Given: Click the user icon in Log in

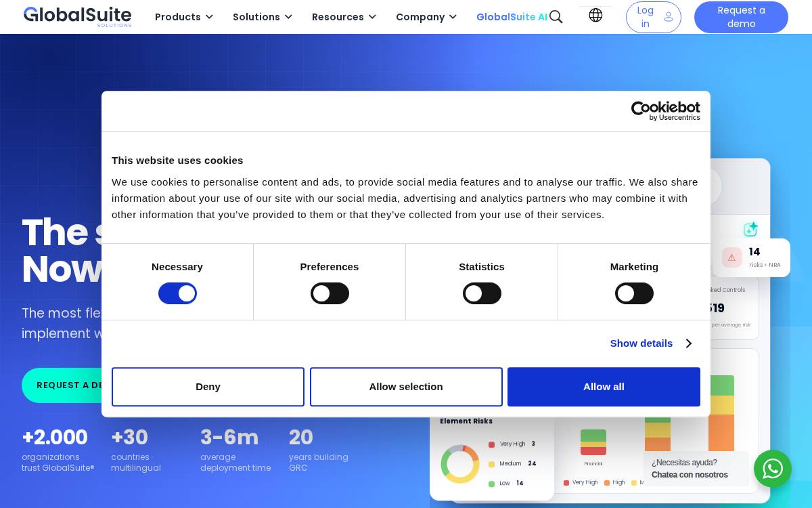Looking at the screenshot, I should tap(669, 17).
